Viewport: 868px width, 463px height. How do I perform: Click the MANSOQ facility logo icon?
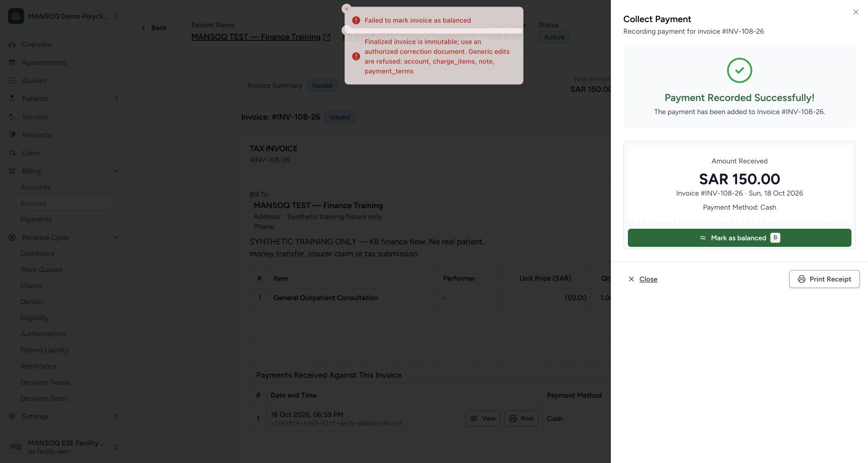tap(16, 16)
